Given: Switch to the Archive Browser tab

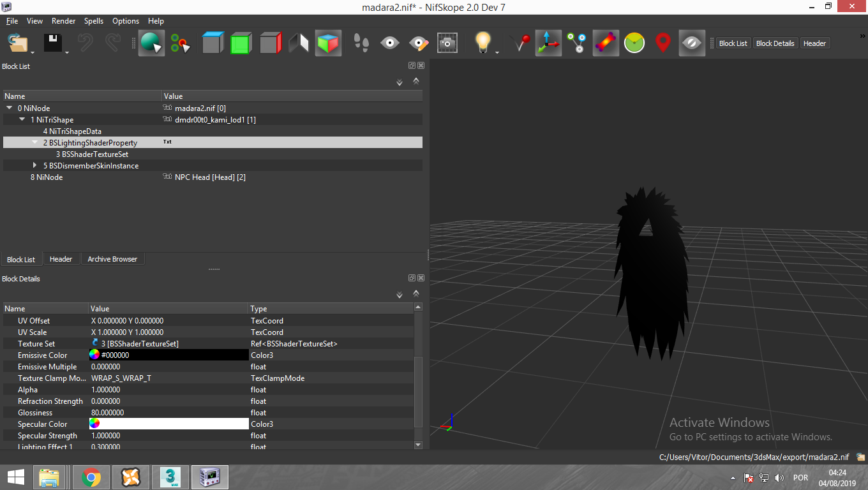Looking at the screenshot, I should click(x=112, y=259).
